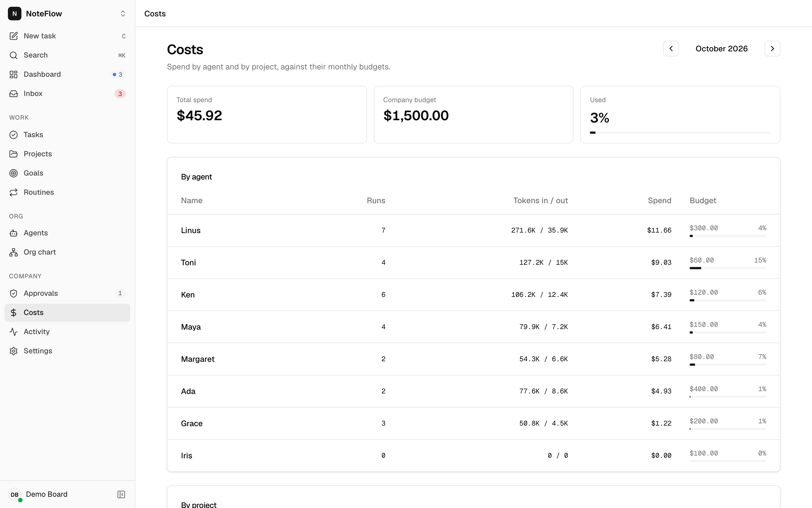Viewport: 812px width, 508px height.
Task: Click the Company budget $1,500.00 value
Action: click(x=416, y=116)
